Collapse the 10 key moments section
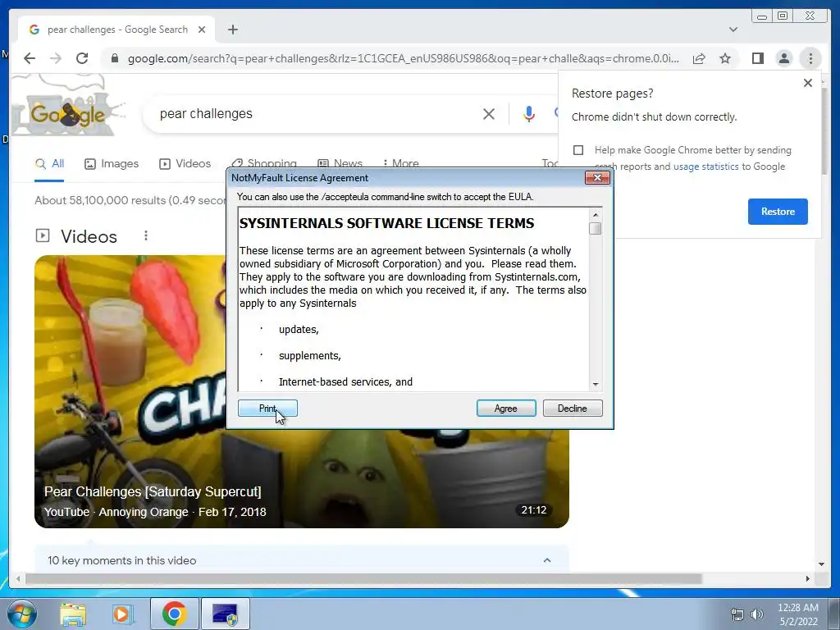The image size is (840, 630). 547,560
